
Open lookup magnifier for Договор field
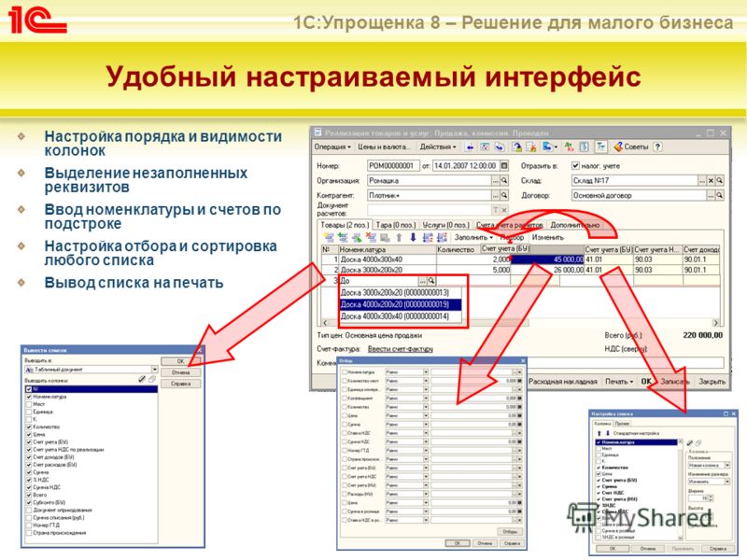point(720,195)
